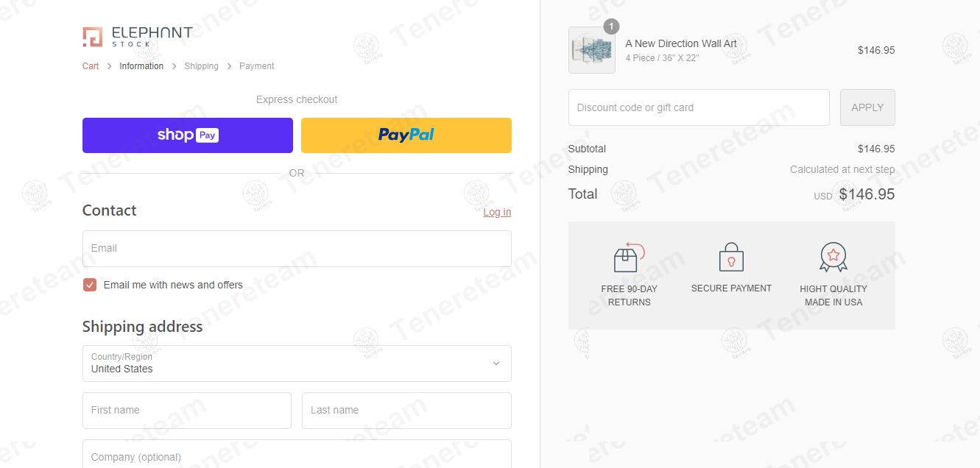980x468 pixels.
Task: Click the Elephant Stock logo icon
Action: pyautogui.click(x=93, y=37)
